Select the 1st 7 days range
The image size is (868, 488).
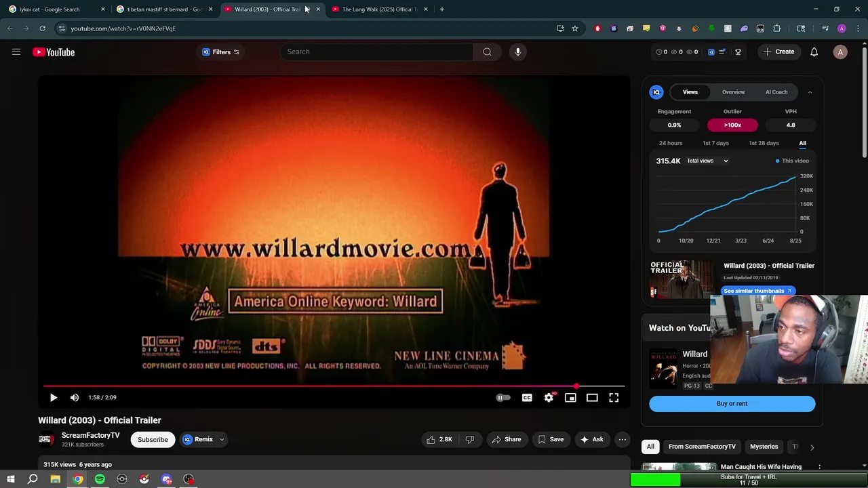pos(715,143)
